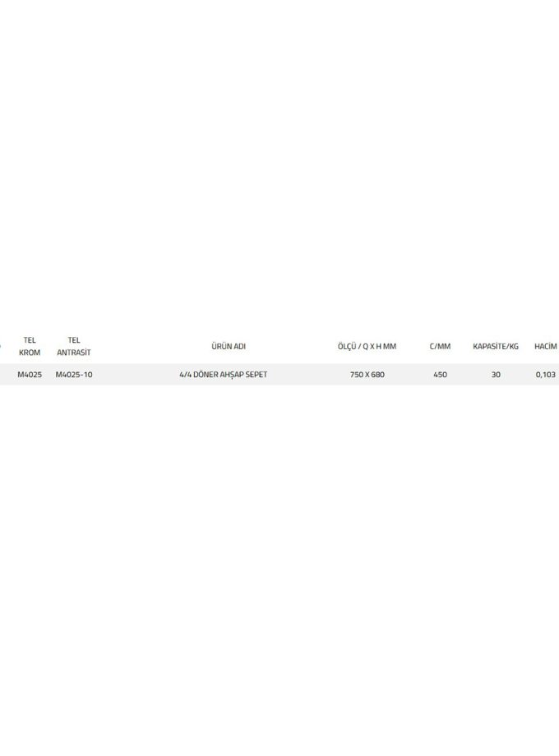
Task: Click anthracite product code M4025-10
Action: click(x=74, y=374)
